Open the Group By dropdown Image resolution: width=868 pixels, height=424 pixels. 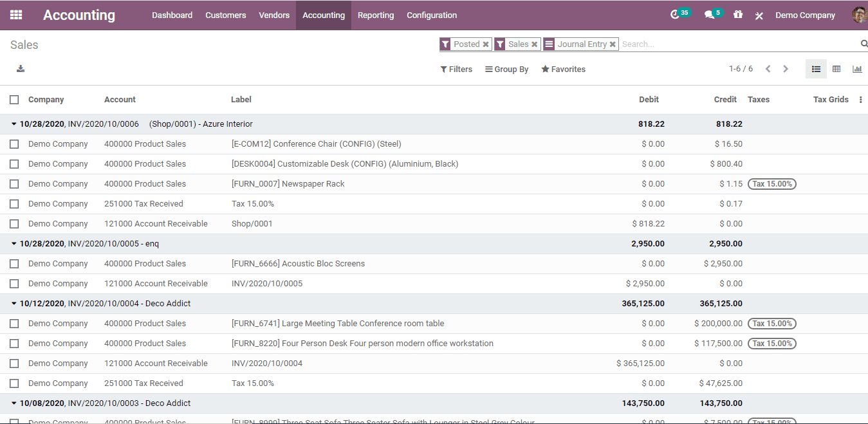click(506, 69)
